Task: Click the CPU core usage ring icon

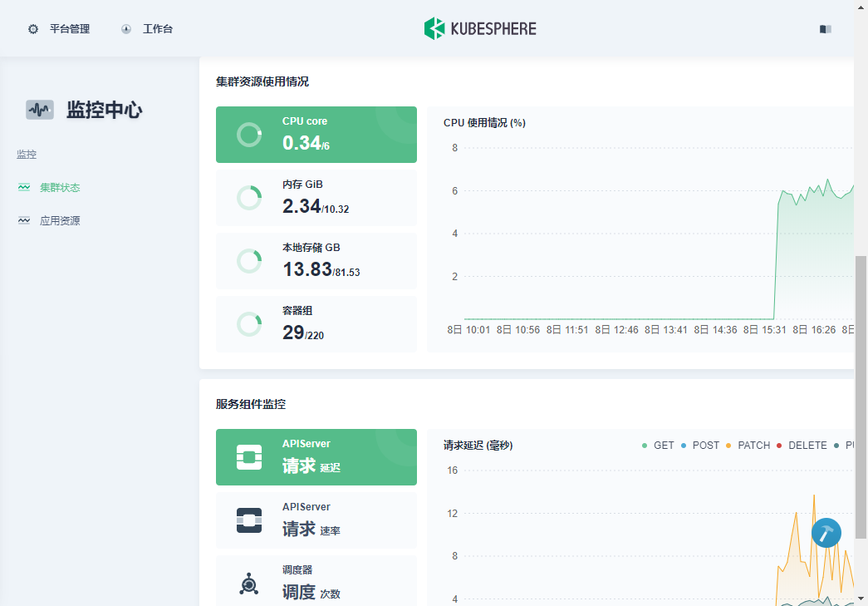Action: point(249,135)
